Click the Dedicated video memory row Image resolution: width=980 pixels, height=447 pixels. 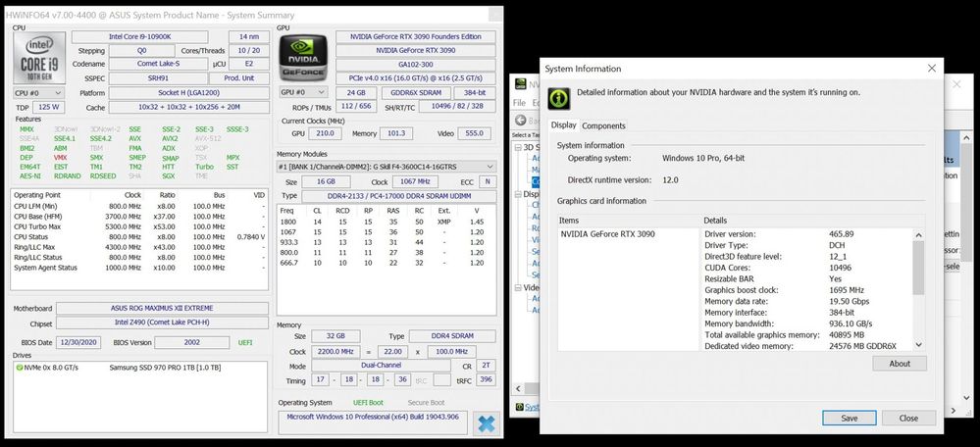click(806, 346)
